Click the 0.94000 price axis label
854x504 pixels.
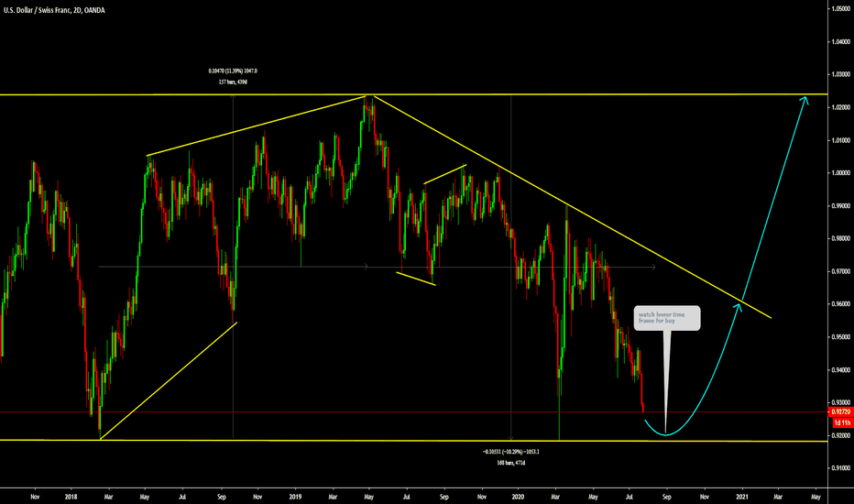tap(841, 370)
